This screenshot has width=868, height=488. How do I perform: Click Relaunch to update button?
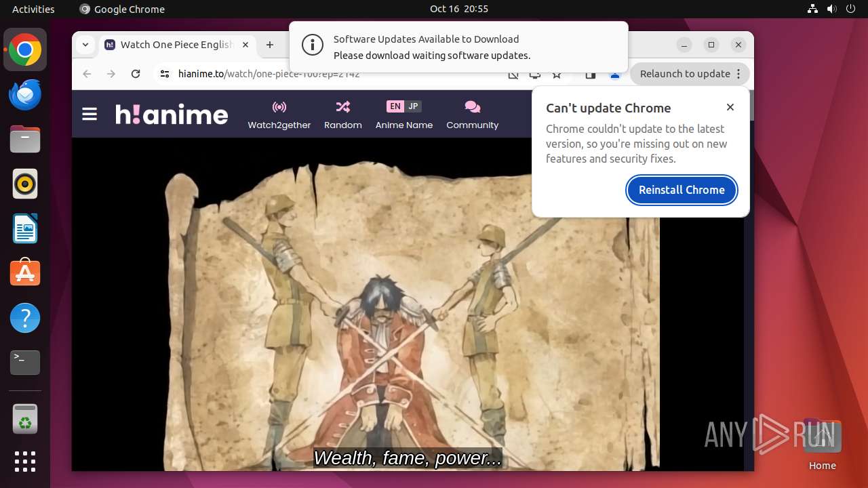click(685, 74)
